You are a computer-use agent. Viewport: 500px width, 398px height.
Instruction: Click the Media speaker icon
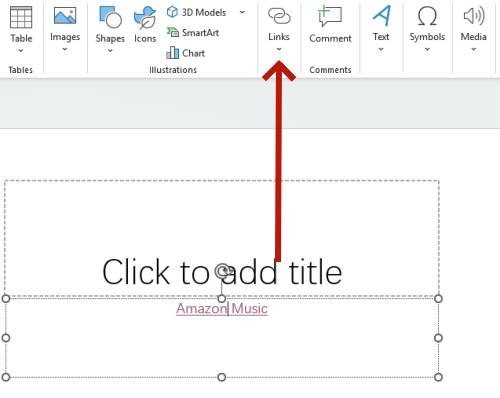click(x=474, y=16)
